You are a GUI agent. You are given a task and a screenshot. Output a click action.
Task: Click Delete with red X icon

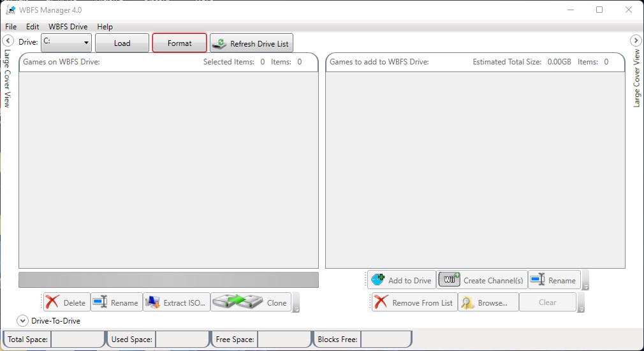pyautogui.click(x=66, y=302)
